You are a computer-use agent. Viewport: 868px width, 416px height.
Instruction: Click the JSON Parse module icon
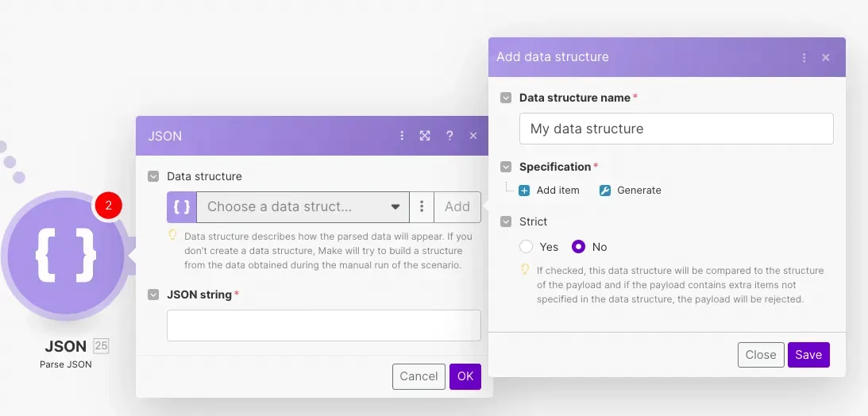coord(65,256)
